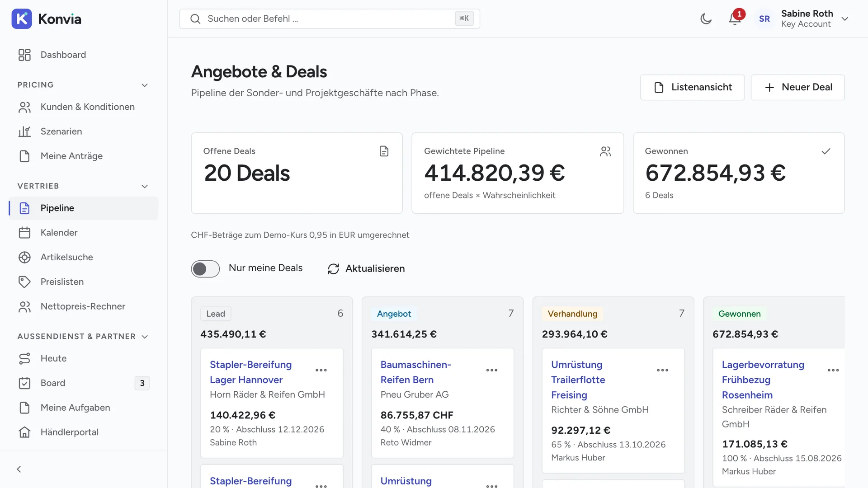
Task: Switch to Listenansicht
Action: pyautogui.click(x=692, y=88)
